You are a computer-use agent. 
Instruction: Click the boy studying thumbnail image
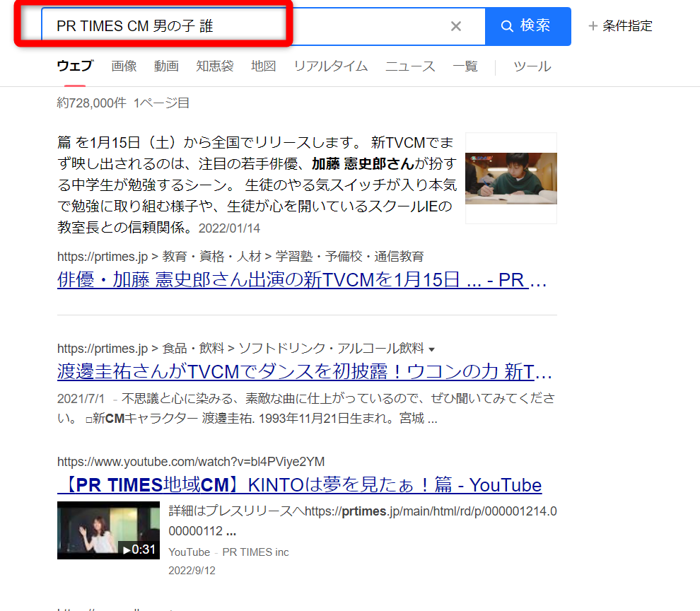[x=511, y=178]
